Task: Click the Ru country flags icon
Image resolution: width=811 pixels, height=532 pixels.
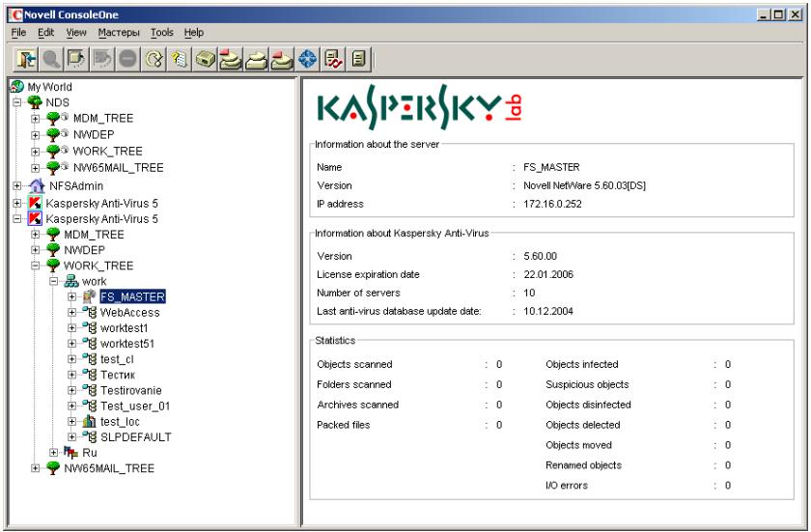Action: [x=70, y=453]
